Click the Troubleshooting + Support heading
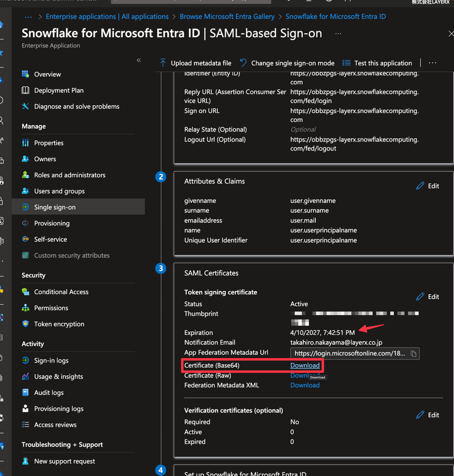Screen dimensions: 454x476 pos(62,445)
